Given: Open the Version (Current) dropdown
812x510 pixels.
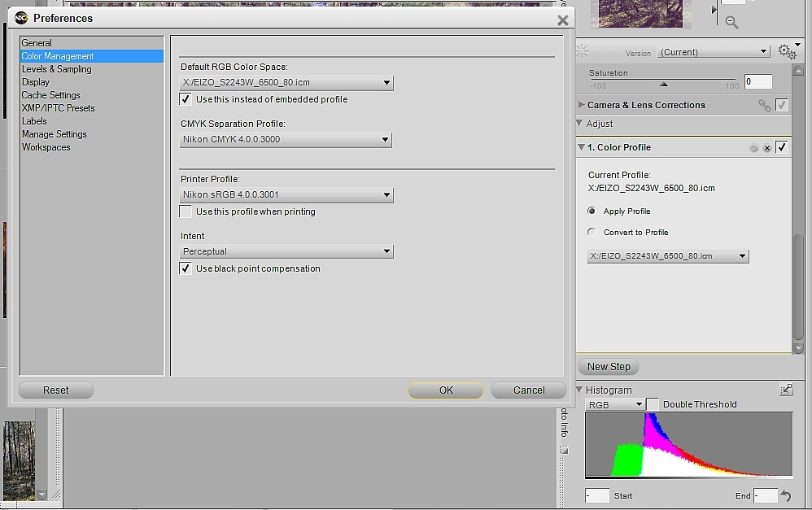Looking at the screenshot, I should (x=713, y=52).
